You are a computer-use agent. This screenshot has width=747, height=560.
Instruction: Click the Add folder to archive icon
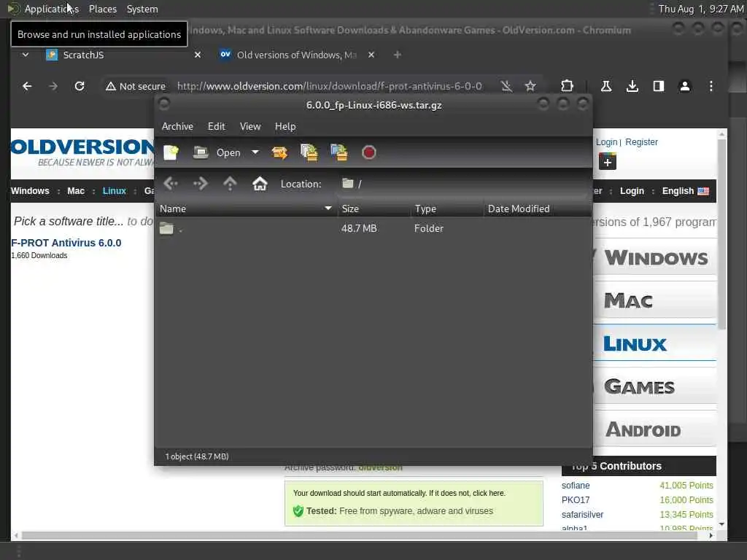339,152
